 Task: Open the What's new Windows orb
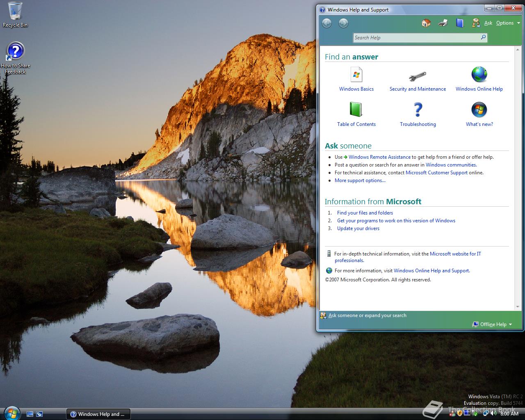click(x=479, y=110)
